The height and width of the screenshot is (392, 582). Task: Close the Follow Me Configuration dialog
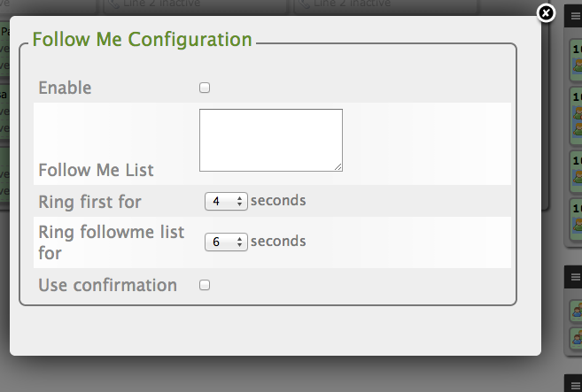coord(546,14)
